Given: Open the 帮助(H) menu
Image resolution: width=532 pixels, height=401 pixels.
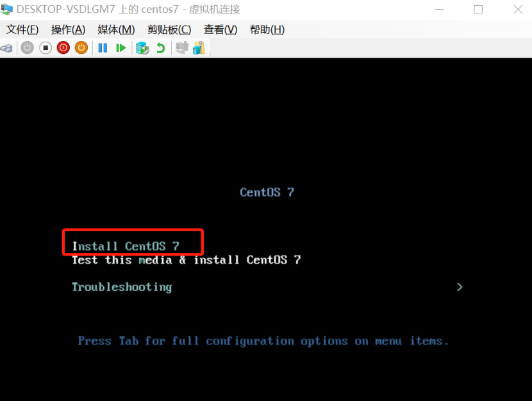Looking at the screenshot, I should 267,30.
